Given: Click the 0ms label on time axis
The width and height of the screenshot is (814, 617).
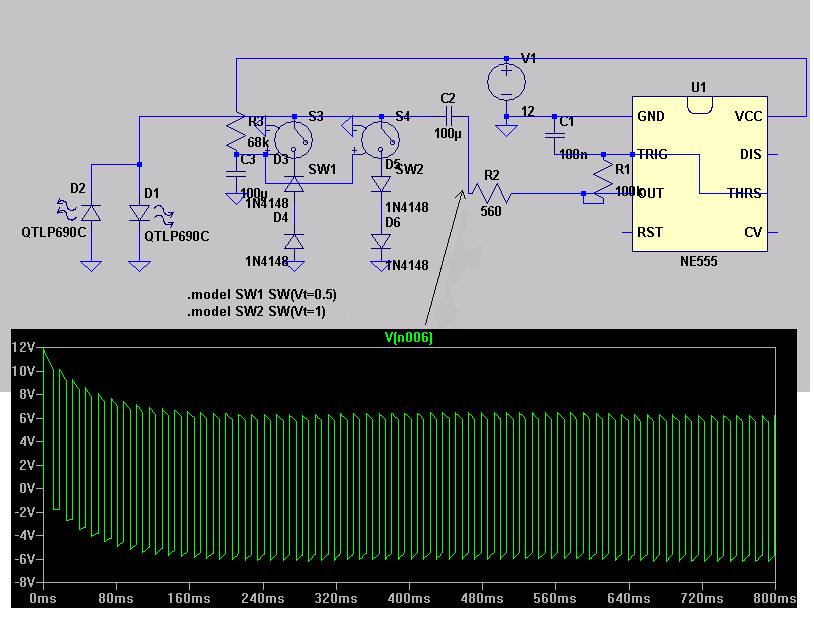Looking at the screenshot, I should click(43, 599).
